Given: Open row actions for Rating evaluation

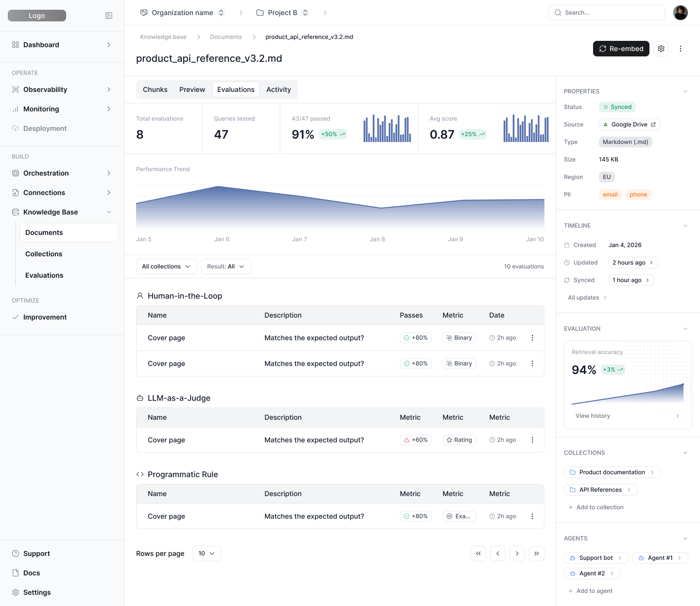Looking at the screenshot, I should 532,440.
